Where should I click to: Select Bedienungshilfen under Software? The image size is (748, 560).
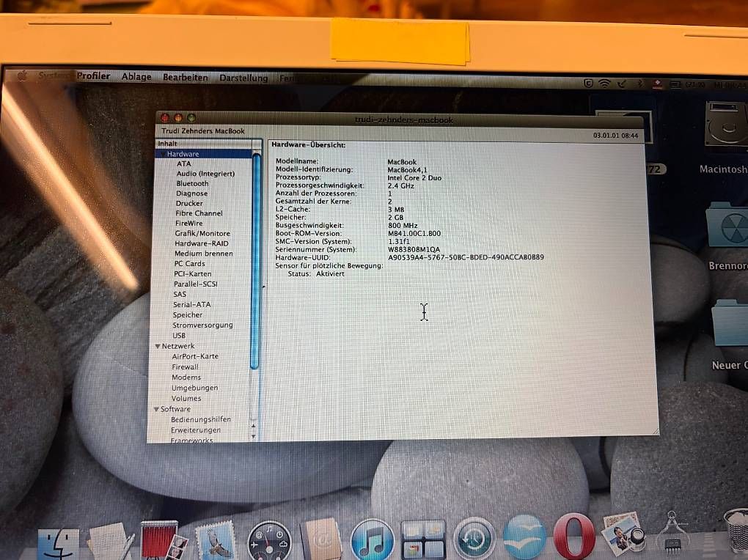click(201, 420)
